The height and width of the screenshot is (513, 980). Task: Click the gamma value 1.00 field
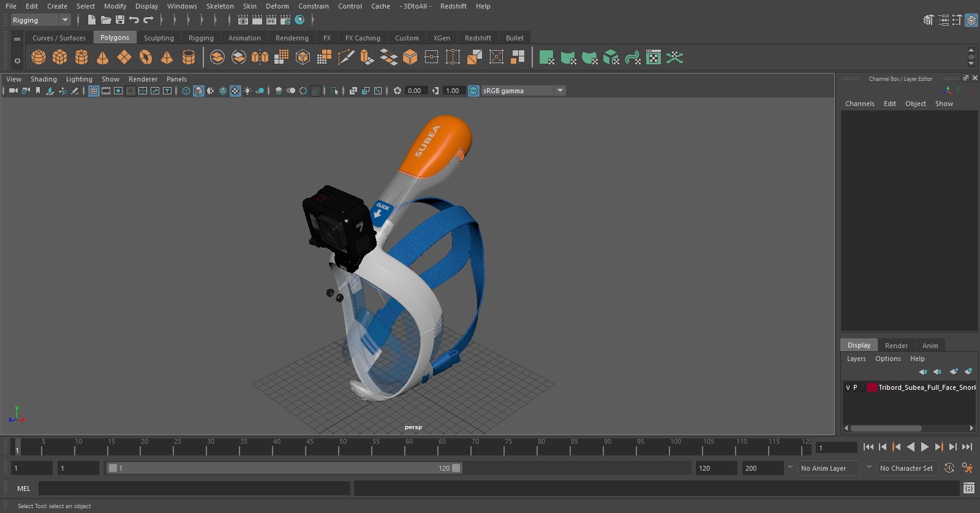(x=453, y=91)
